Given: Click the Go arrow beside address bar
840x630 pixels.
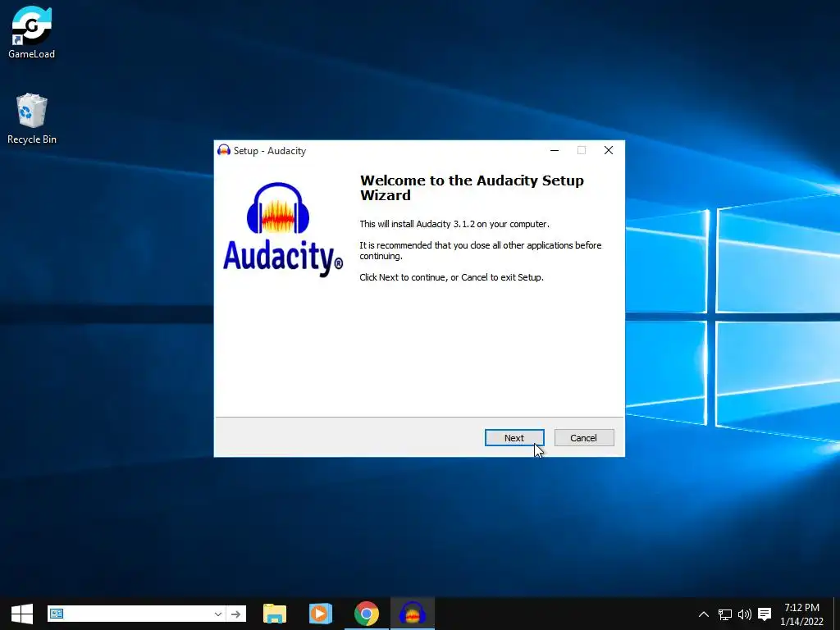Looking at the screenshot, I should [235, 614].
